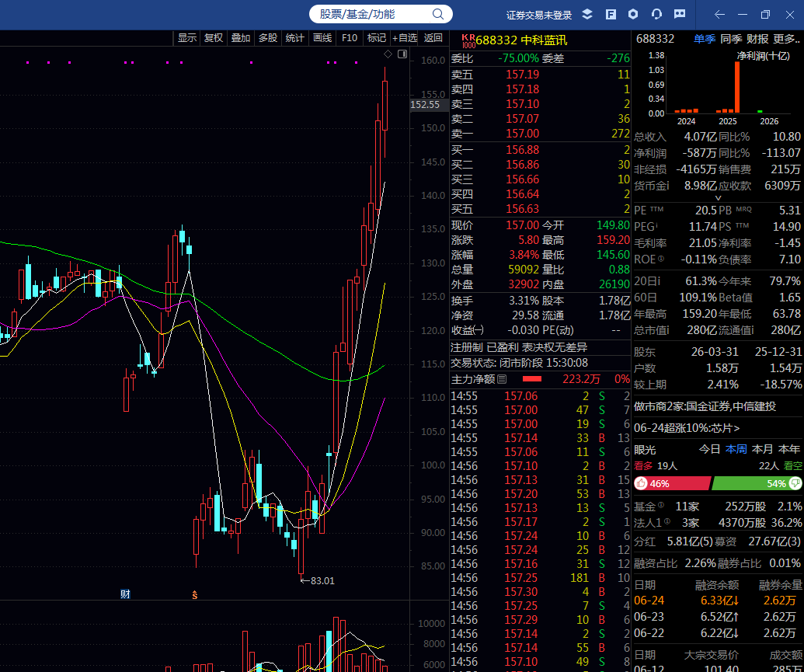Viewport: 804px width, 672px height.
Task: Add stock via +自选 button
Action: tap(405, 38)
